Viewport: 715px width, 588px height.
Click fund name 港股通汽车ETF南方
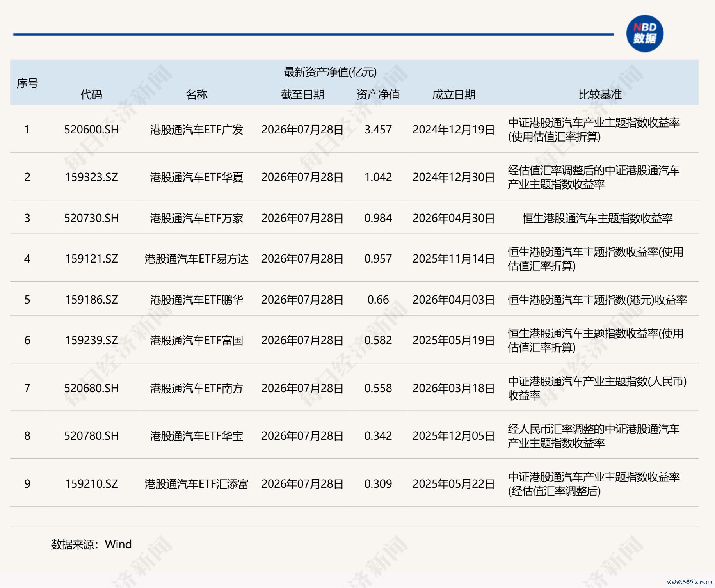(197, 388)
